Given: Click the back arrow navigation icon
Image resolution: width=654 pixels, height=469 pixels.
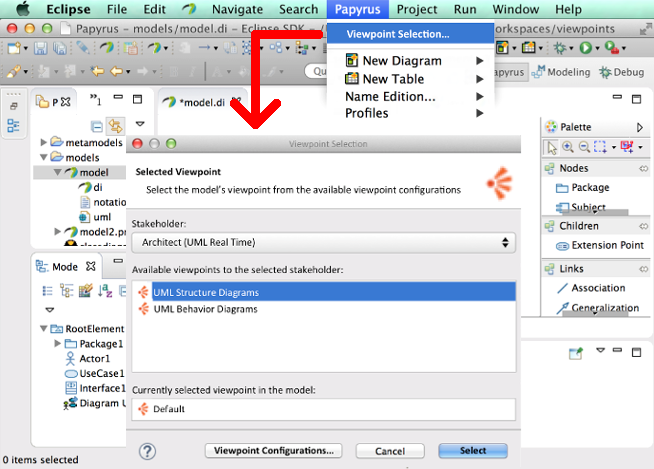Looking at the screenshot, I should [x=97, y=71].
